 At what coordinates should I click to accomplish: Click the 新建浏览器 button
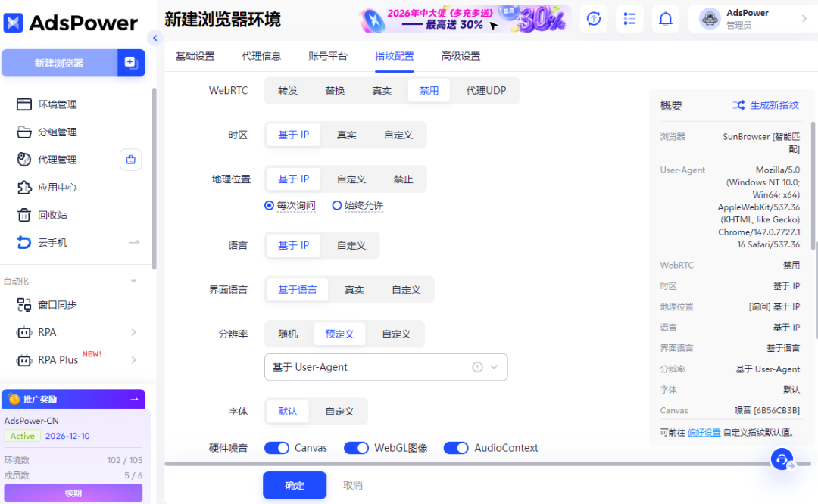pyautogui.click(x=60, y=63)
